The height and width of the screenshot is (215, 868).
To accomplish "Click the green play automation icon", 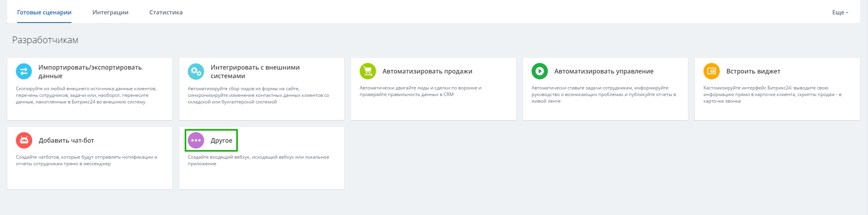I will (x=540, y=71).
